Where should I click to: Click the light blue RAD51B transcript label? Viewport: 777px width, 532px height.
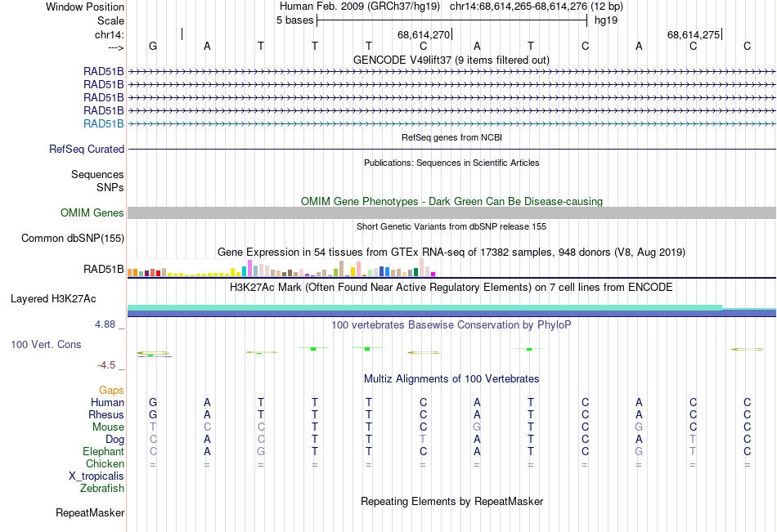tap(104, 124)
